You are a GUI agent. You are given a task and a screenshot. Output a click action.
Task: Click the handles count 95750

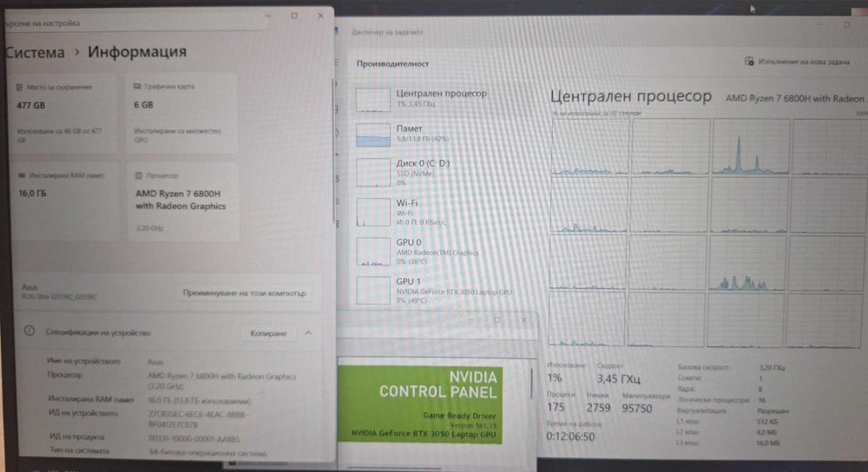click(x=636, y=409)
